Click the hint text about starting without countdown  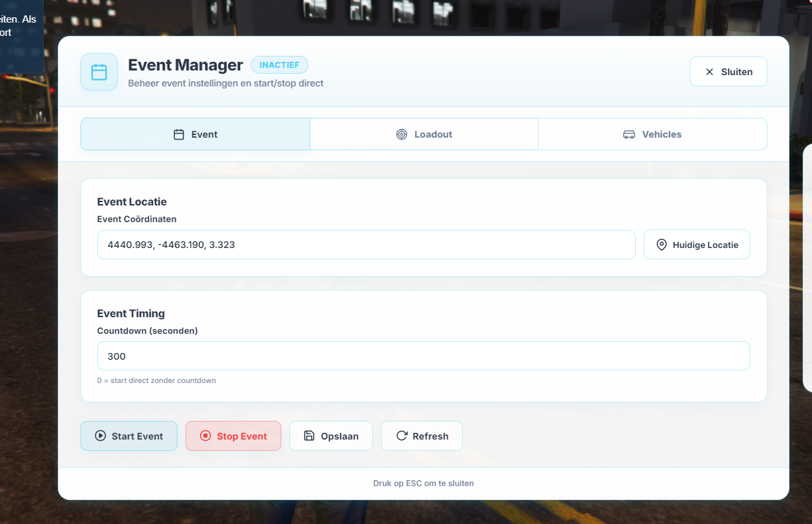(x=156, y=380)
